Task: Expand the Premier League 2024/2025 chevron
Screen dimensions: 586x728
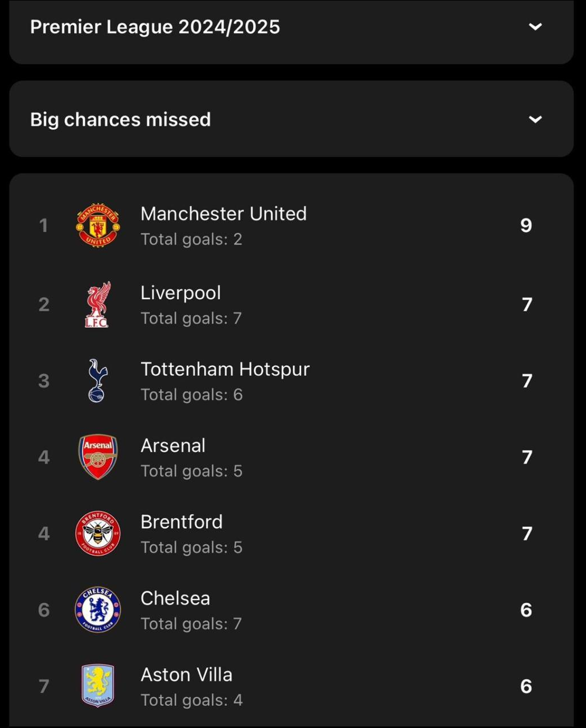Action: click(535, 27)
